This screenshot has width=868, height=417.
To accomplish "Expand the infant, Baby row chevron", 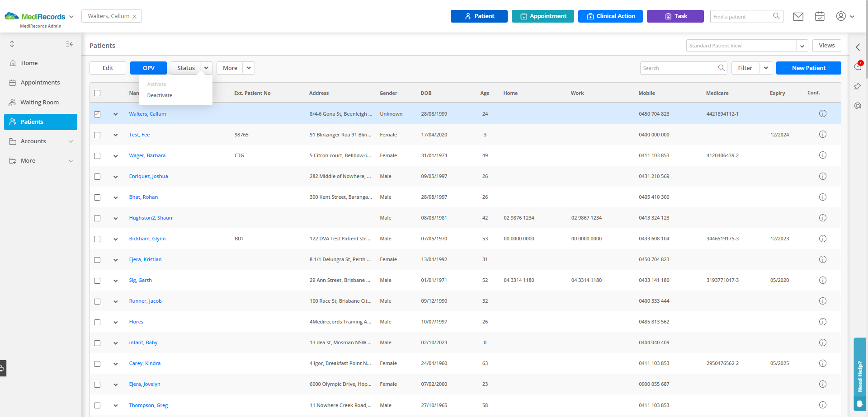I will coord(116,343).
